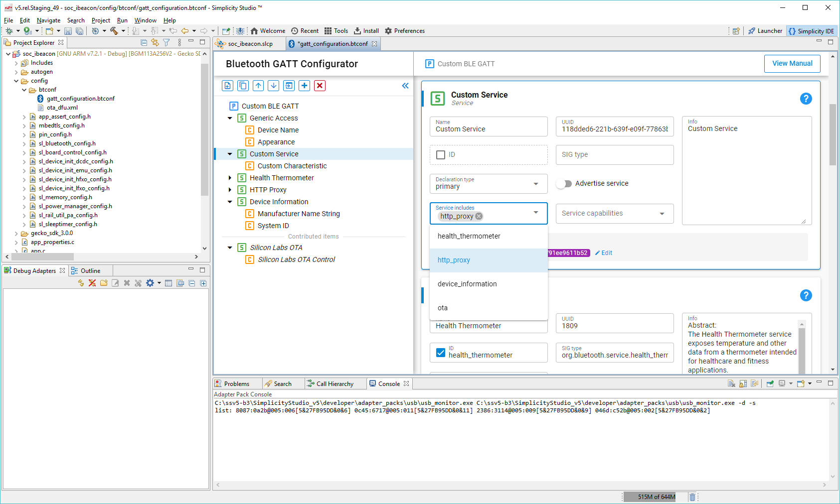This screenshot has height=504, width=840.
Task: Open the Declaration type dropdown
Action: tap(537, 183)
